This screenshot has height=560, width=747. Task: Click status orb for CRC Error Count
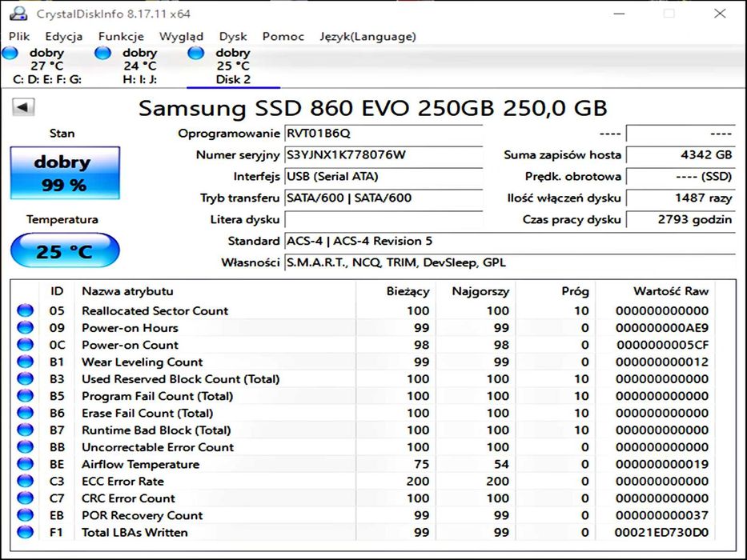click(x=26, y=498)
